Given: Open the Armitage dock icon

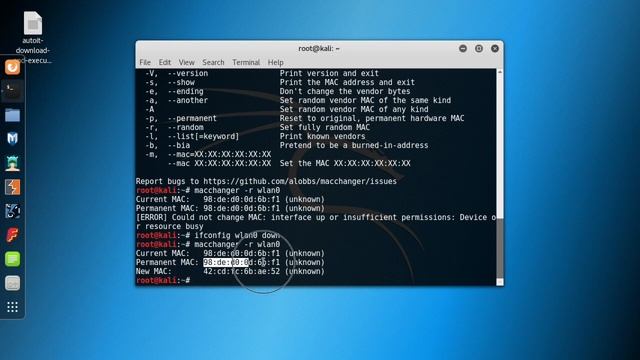Looking at the screenshot, I should pos(12,163).
